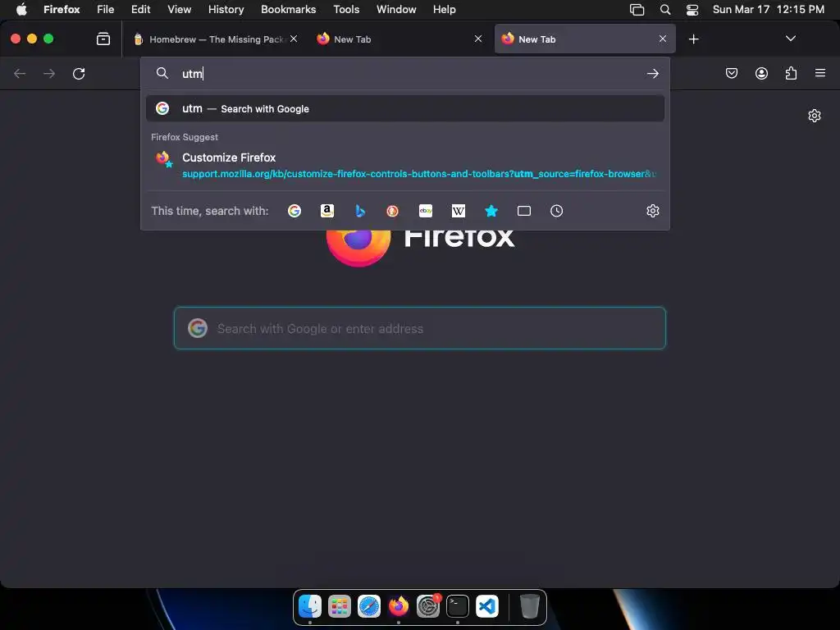The height and width of the screenshot is (630, 840).
Task: Focus the page search box
Action: pos(420,328)
